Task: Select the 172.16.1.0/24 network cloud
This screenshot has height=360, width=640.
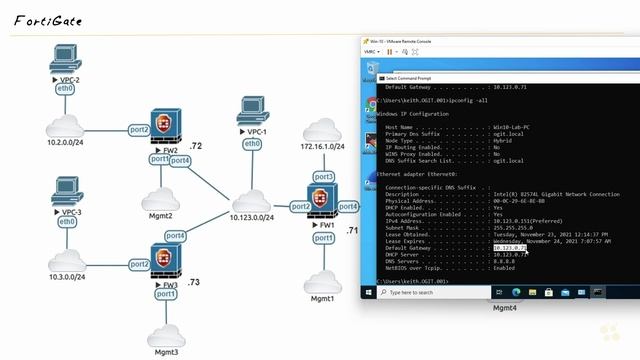Action: pyautogui.click(x=322, y=130)
